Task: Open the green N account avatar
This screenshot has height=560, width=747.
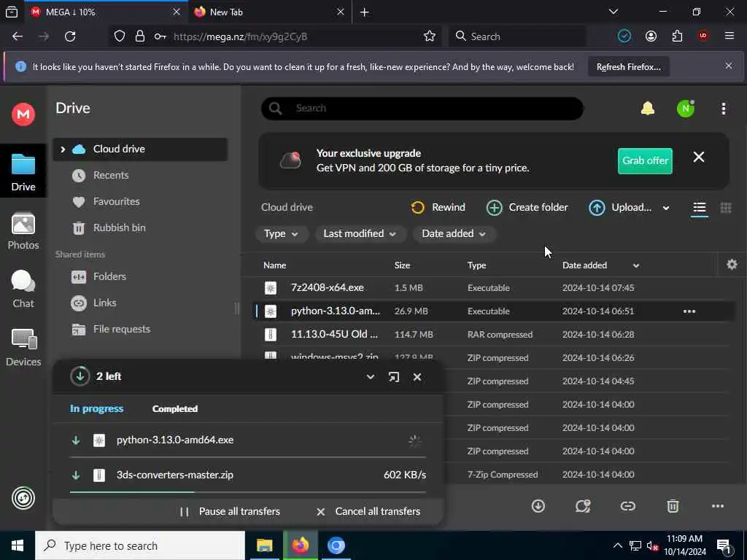Action: pyautogui.click(x=686, y=109)
